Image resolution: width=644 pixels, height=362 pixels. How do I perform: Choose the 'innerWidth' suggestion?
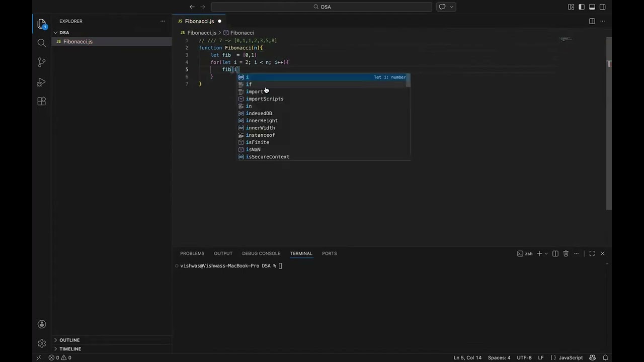[x=324, y=128]
